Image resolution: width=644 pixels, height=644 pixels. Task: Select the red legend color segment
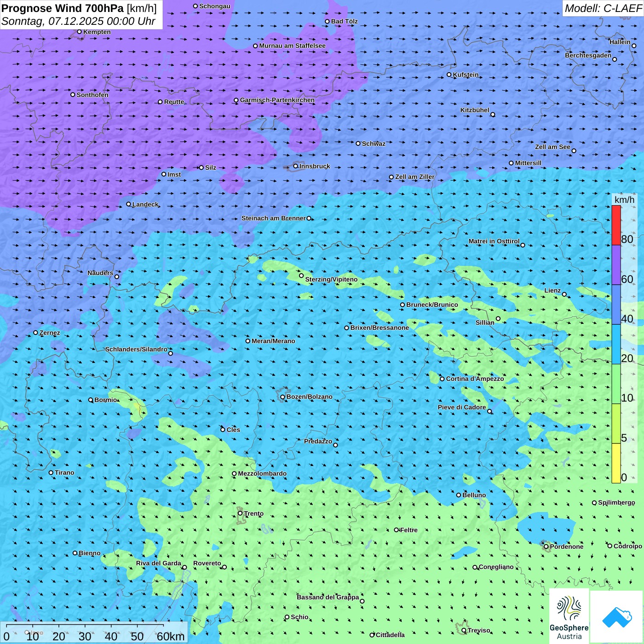click(x=616, y=225)
